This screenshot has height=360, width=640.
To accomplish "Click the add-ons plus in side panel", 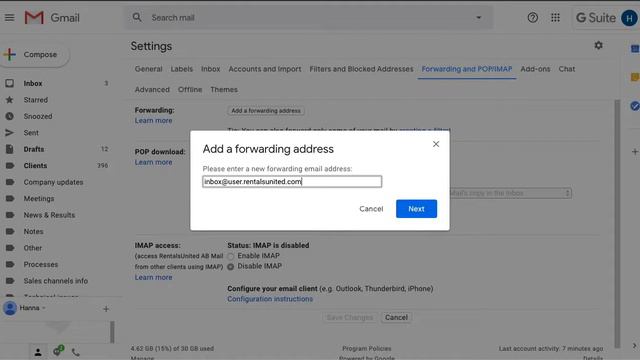I will (x=635, y=151).
